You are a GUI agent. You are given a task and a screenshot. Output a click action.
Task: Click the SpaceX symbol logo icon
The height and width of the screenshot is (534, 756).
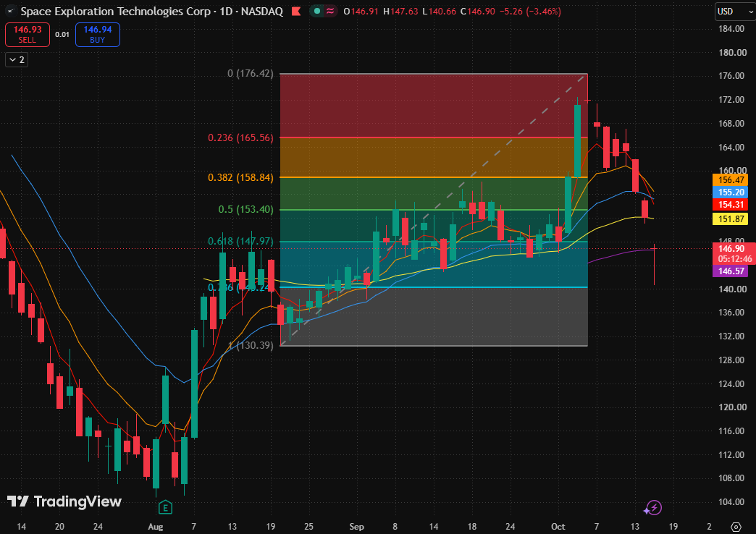11,11
